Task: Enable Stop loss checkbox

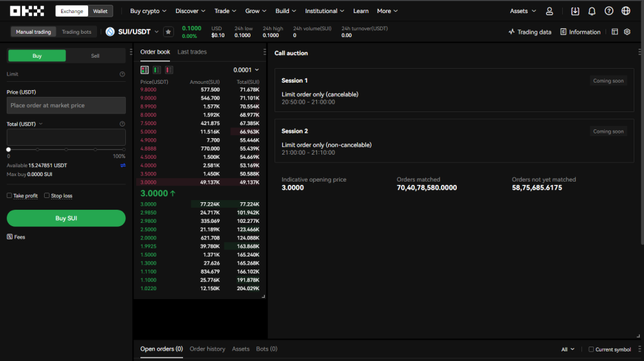Action: tap(47, 195)
